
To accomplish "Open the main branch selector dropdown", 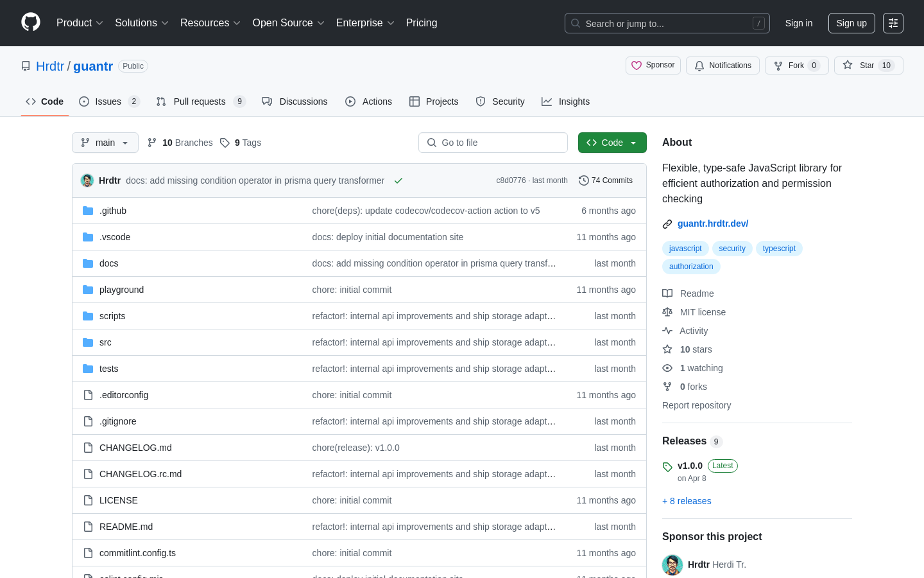I will (105, 143).
